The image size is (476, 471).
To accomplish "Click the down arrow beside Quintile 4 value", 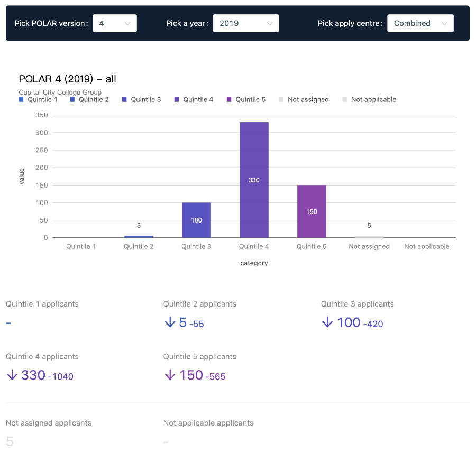I will coord(12,375).
